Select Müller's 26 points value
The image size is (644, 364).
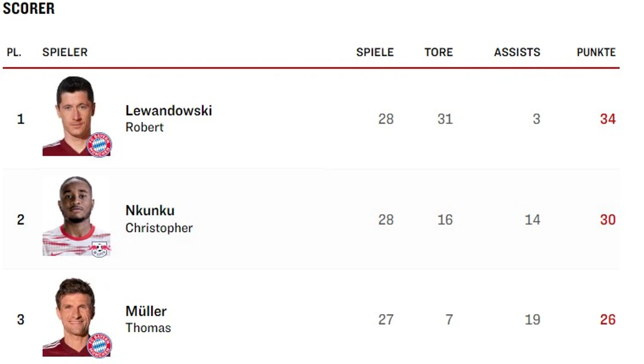click(607, 319)
